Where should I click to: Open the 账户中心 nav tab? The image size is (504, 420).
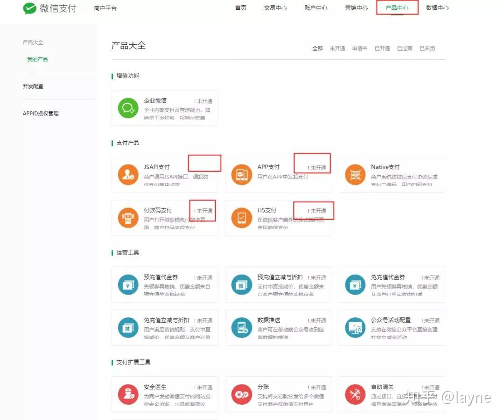[x=316, y=8]
